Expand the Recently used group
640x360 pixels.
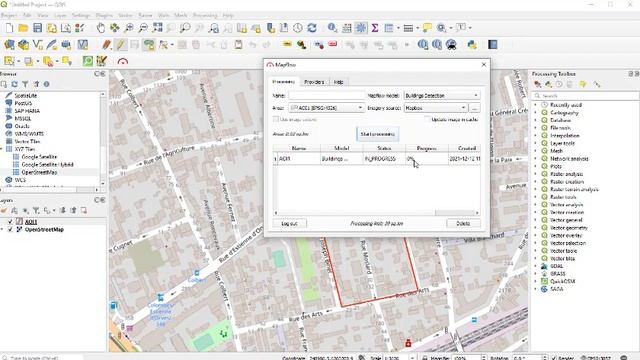pyautogui.click(x=536, y=105)
